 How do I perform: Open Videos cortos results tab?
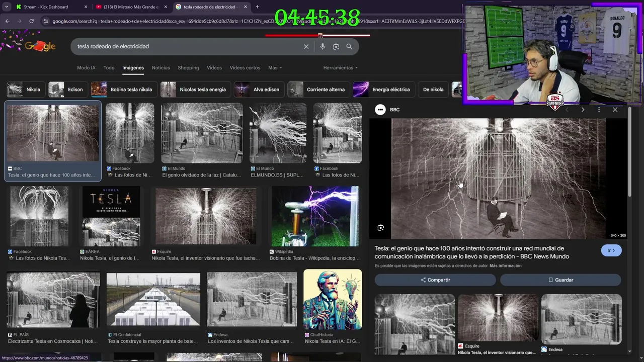click(245, 68)
